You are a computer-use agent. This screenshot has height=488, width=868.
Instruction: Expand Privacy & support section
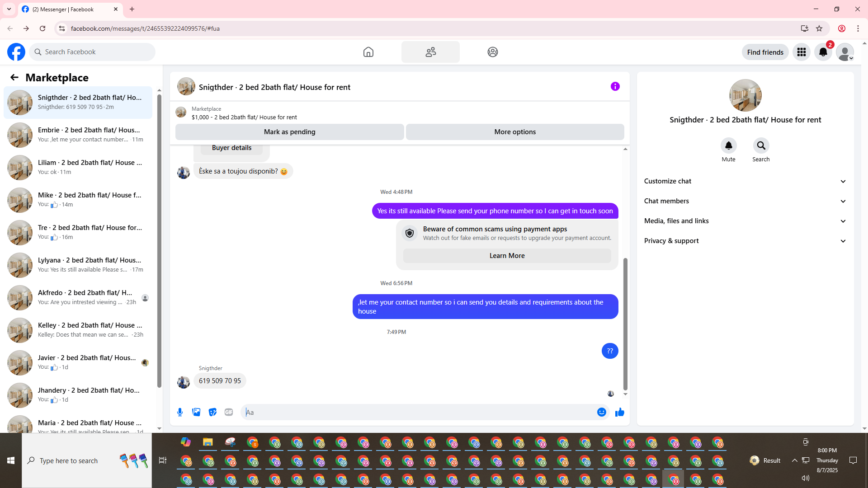point(745,241)
